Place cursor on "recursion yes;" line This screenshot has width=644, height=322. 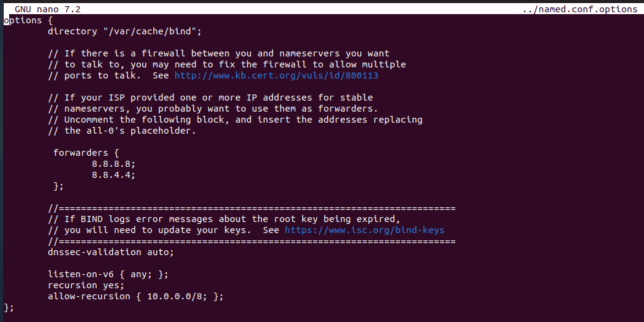tap(86, 285)
